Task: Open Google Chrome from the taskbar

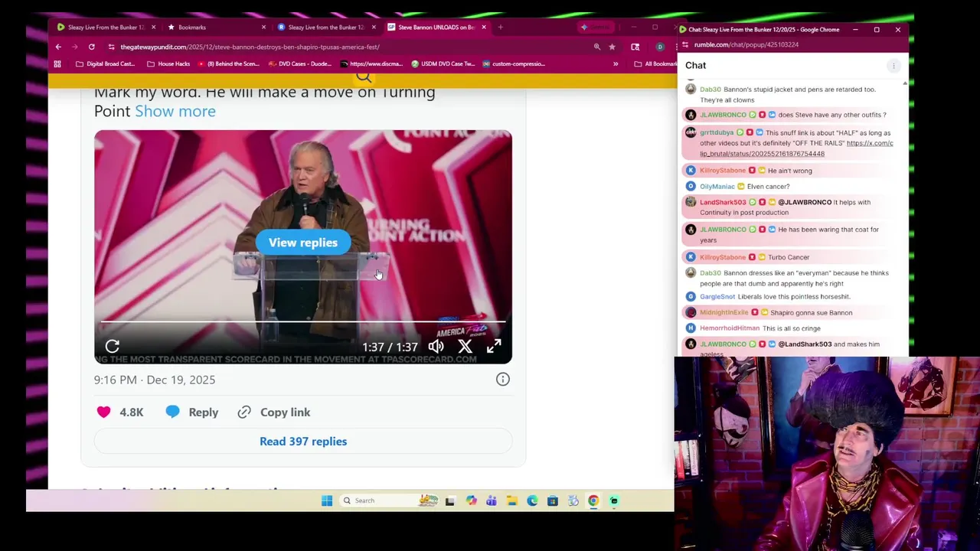Action: point(593,500)
